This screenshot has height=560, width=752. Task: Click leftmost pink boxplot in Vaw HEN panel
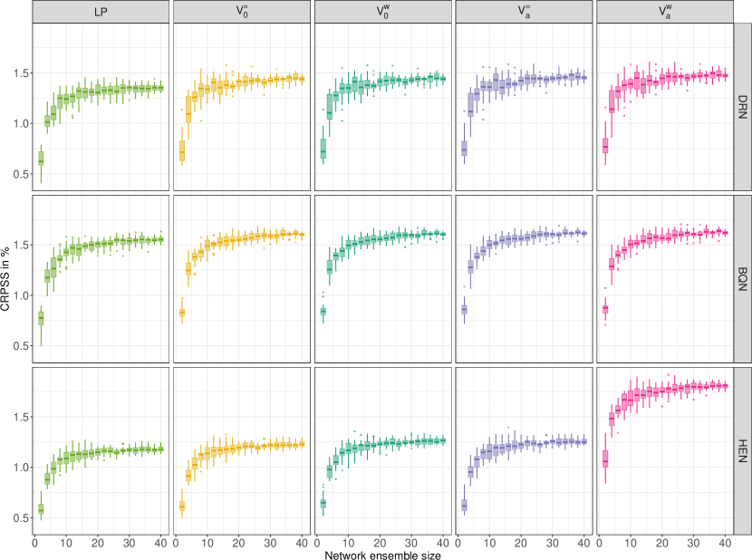coord(605,459)
